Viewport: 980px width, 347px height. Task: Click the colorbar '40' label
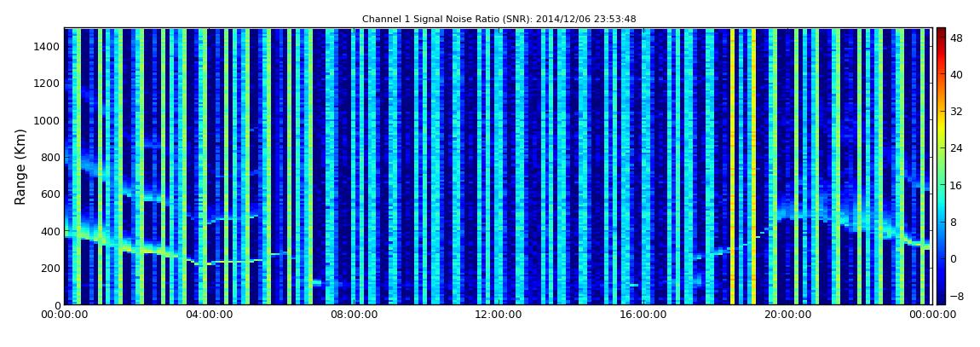[956, 74]
